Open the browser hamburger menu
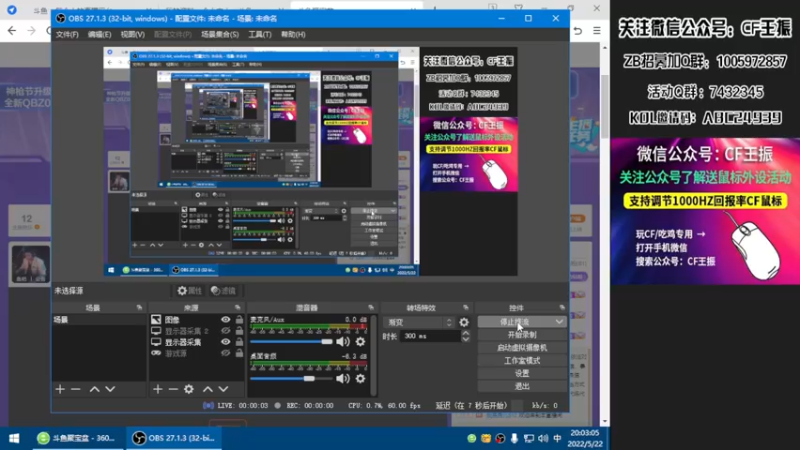 [596, 31]
